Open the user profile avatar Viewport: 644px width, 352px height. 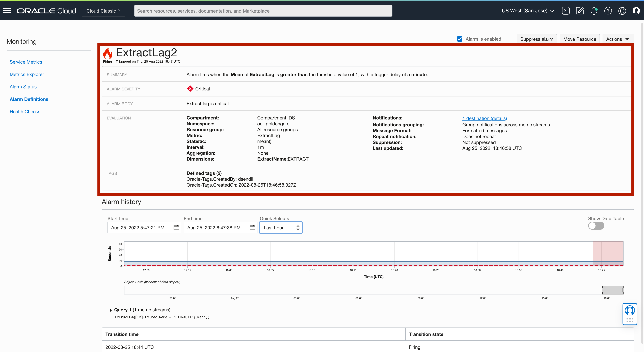(x=636, y=11)
